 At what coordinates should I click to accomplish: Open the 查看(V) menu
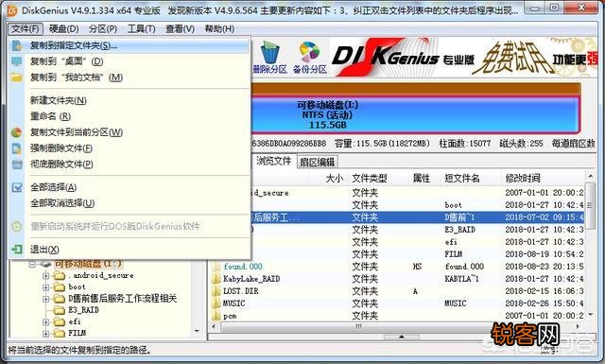[181, 29]
